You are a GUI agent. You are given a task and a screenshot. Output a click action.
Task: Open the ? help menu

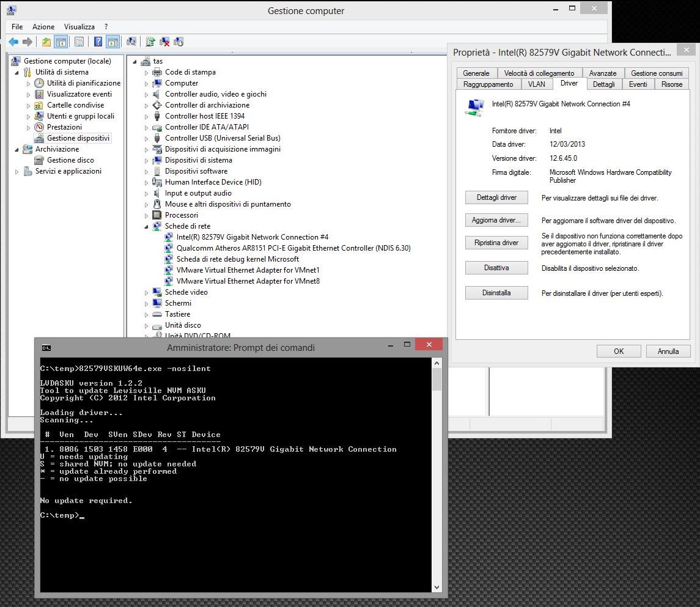tap(106, 27)
